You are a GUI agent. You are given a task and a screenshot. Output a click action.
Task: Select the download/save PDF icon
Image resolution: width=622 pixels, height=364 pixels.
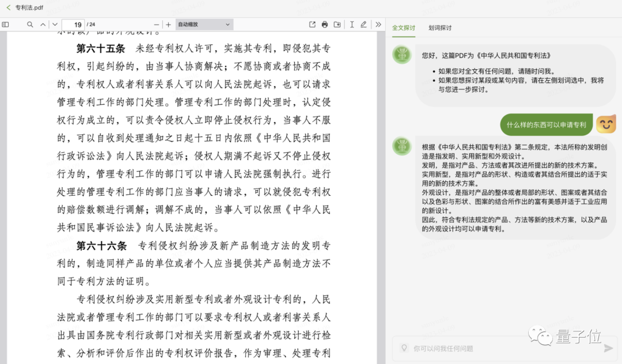337,25
